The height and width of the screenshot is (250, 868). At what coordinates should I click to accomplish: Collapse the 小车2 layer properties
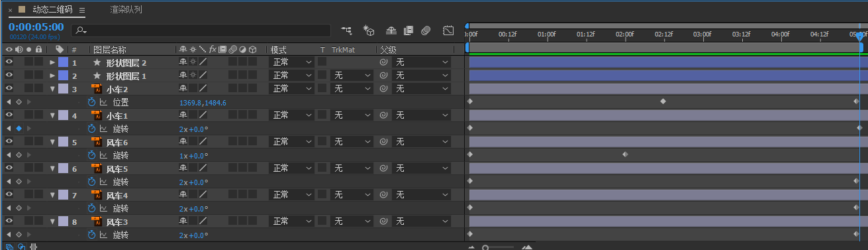pyautogui.click(x=52, y=89)
